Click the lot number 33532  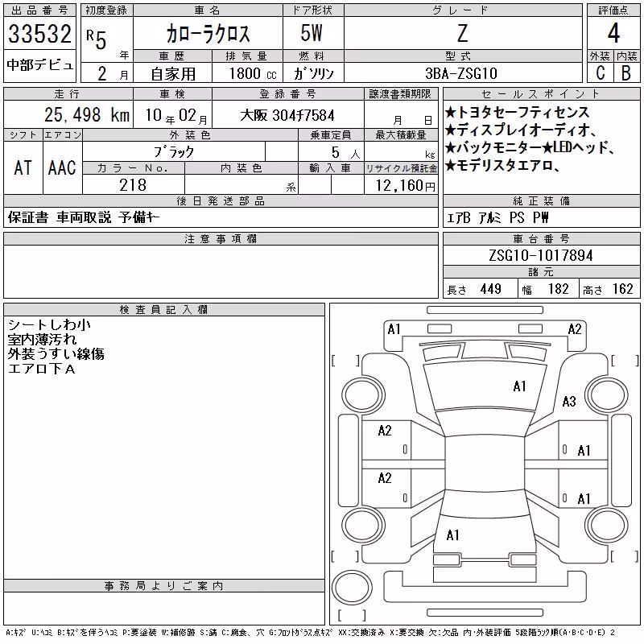[x=39, y=34]
